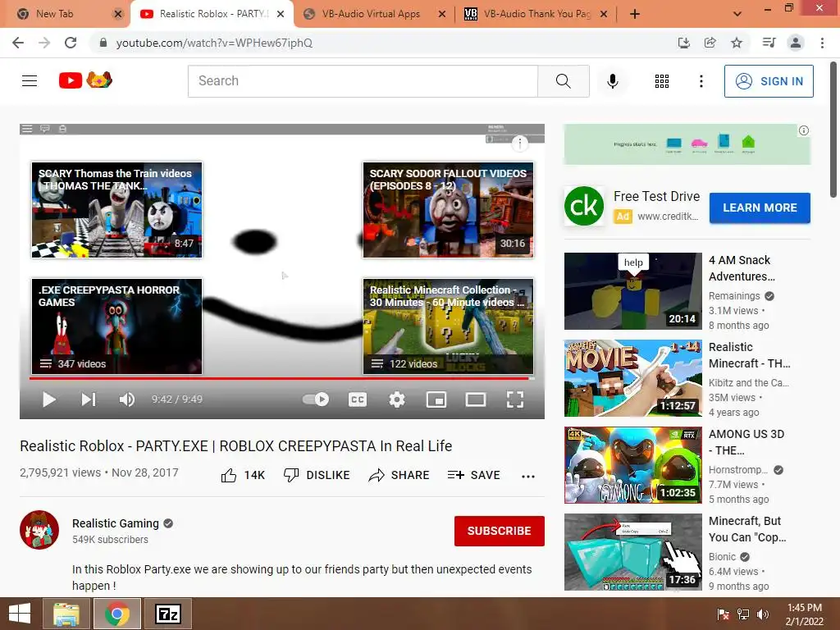
Task: Mute the video volume
Action: (127, 399)
